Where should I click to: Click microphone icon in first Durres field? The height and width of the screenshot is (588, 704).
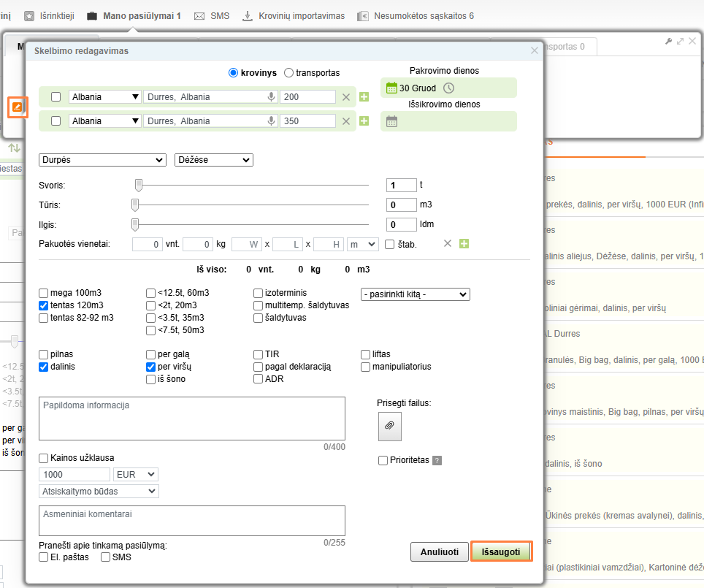(271, 97)
